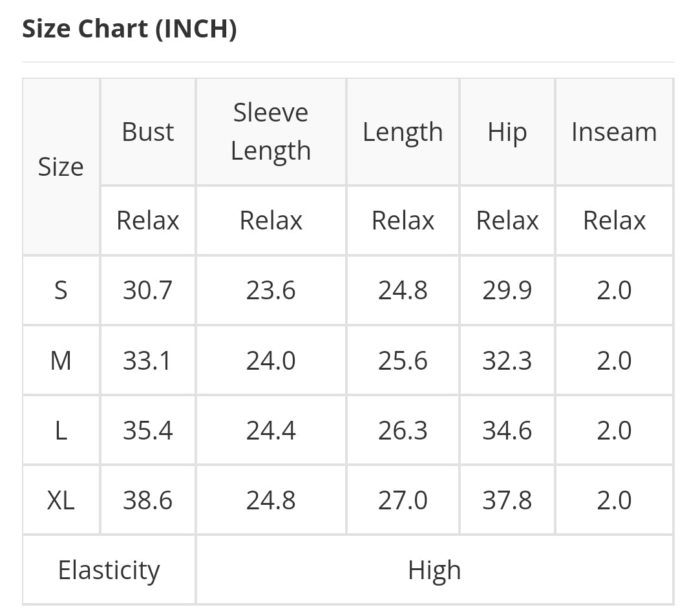Select the Relax subheader under Bust
This screenshot has width=698, height=616.
[148, 220]
